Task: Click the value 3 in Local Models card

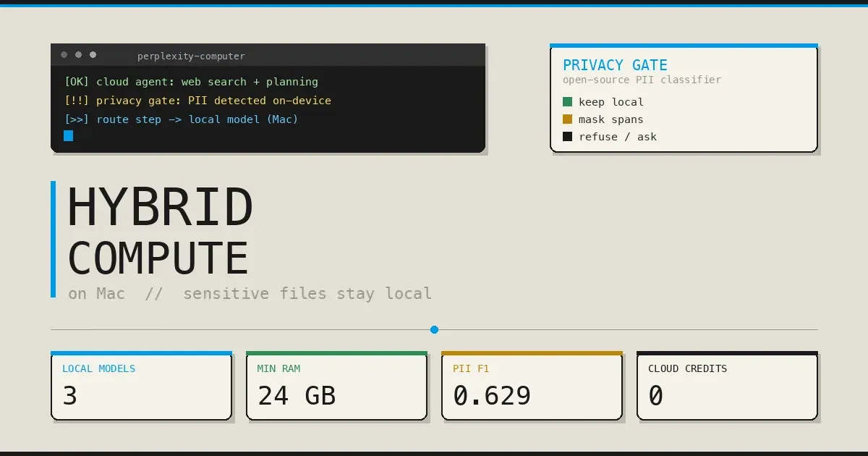Action: [69, 396]
